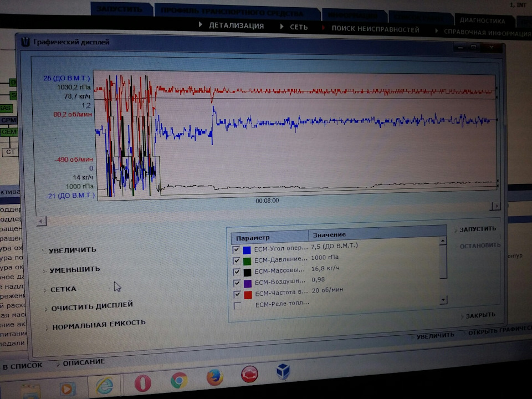Open the media player taskbar icon
532x399 pixels.
(x=67, y=389)
